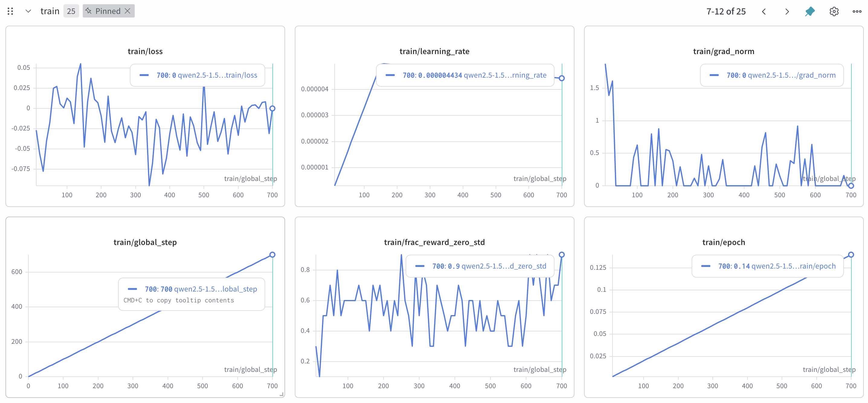Viewport: 868px width, 403px height.
Task: Go to next page of panels
Action: [787, 11]
